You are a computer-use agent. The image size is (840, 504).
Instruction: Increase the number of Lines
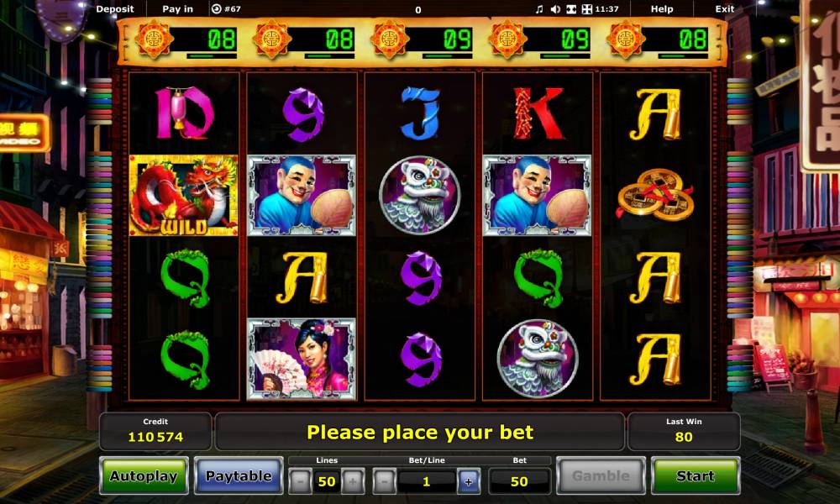pos(353,481)
